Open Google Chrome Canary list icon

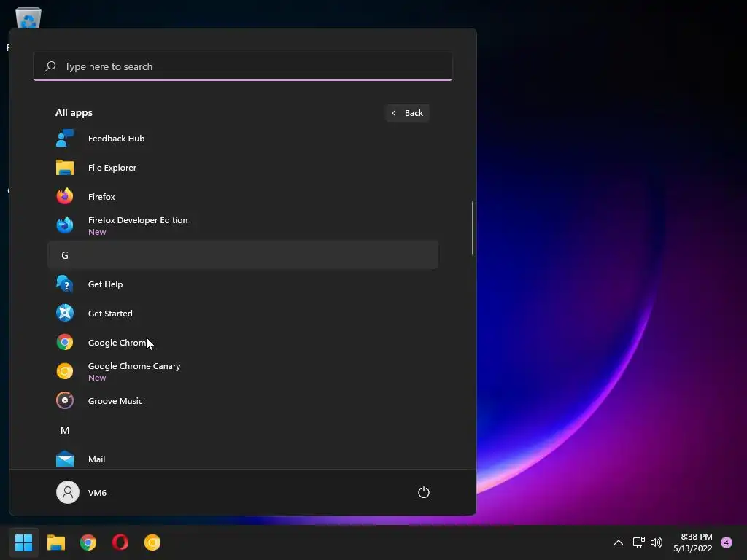pos(65,371)
